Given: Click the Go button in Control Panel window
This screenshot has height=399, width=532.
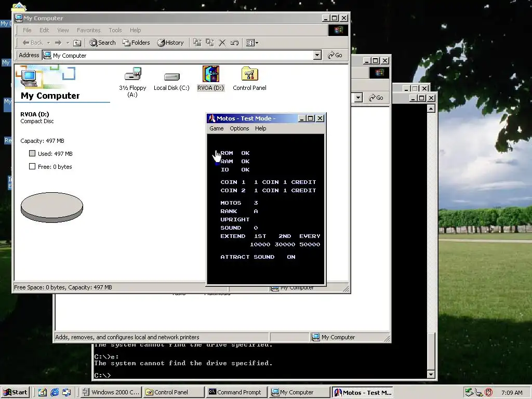Looking at the screenshot, I should click(x=376, y=98).
